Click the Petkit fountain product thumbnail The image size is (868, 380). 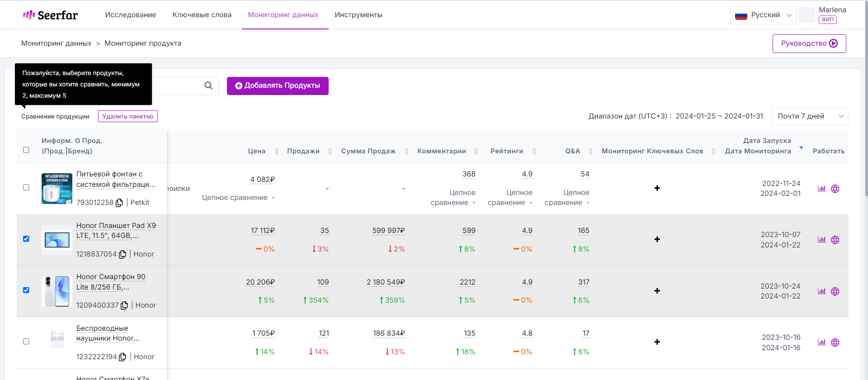pos(57,188)
